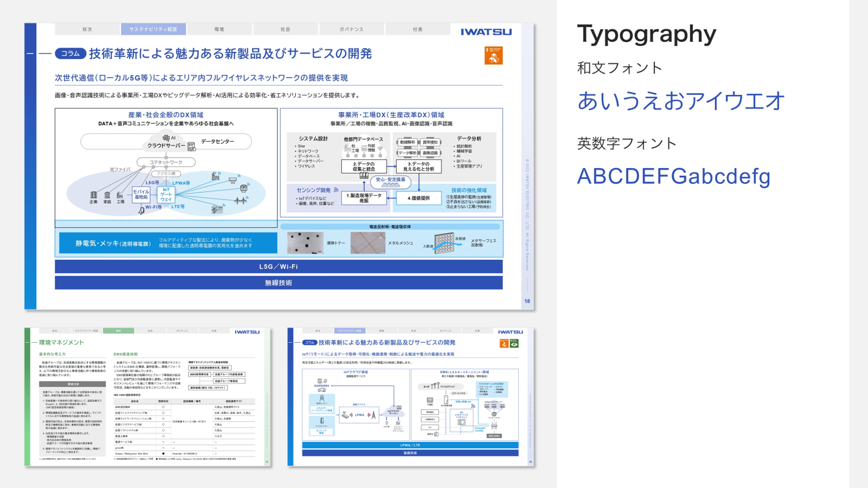Screen dimensions: 868x488
Task: Click the 事業所・工場DX（生産改革DX）領域 heading
Action: [391, 115]
